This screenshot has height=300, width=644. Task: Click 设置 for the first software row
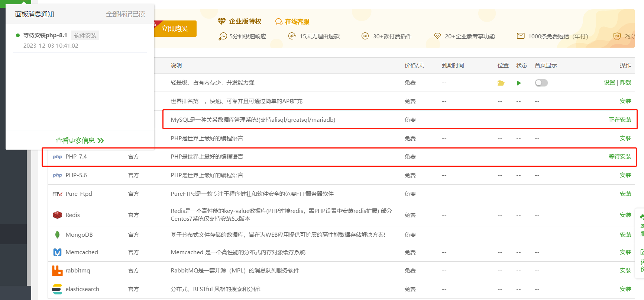[x=609, y=83]
